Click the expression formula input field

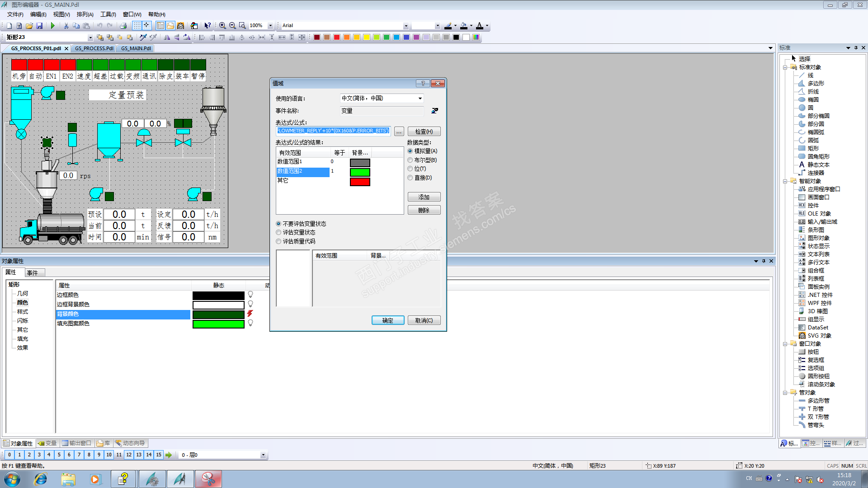[x=333, y=131]
